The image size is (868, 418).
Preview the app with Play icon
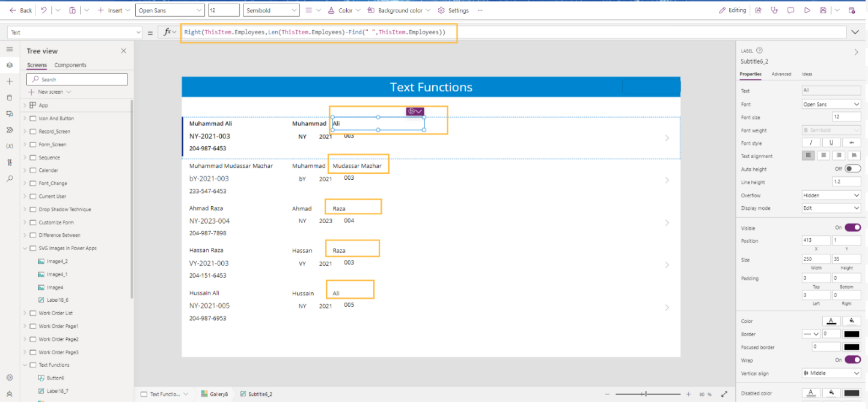click(807, 10)
